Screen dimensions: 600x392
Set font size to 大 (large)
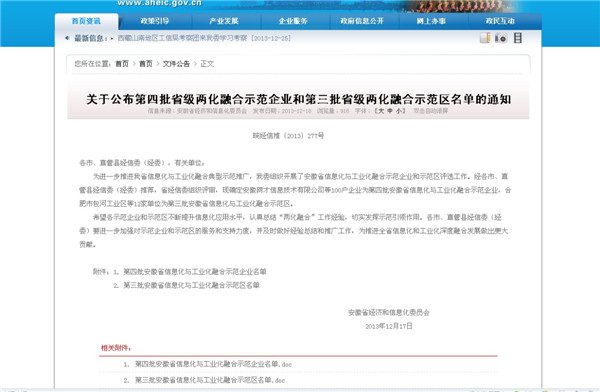coord(381,111)
